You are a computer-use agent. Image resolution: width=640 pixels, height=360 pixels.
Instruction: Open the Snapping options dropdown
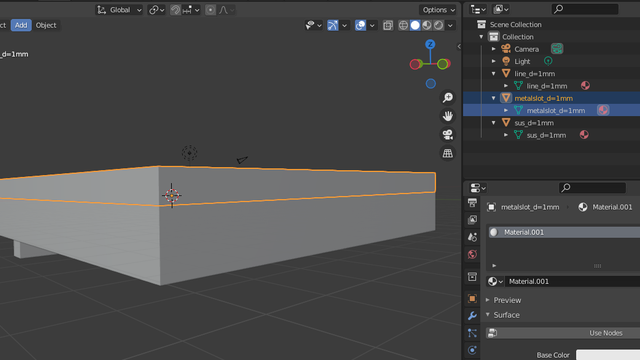click(191, 10)
